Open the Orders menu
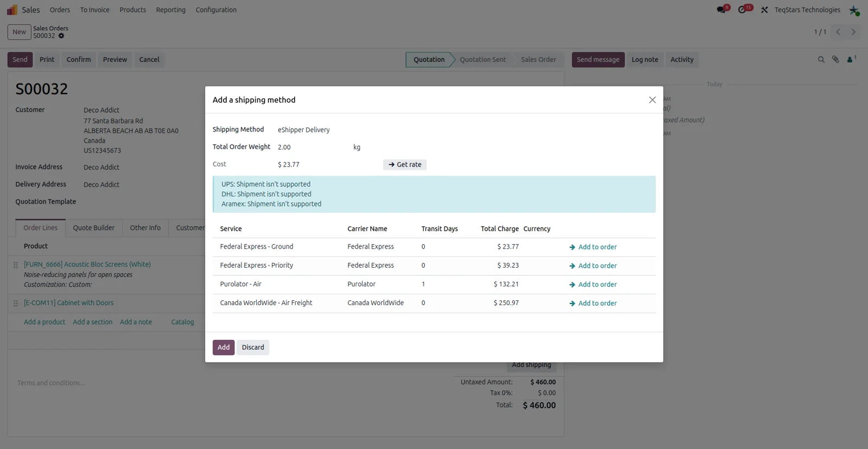The height and width of the screenshot is (449, 868). (60, 10)
